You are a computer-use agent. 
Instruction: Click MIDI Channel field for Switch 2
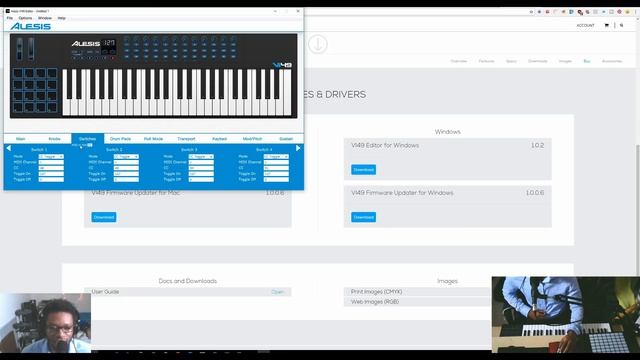click(x=126, y=162)
